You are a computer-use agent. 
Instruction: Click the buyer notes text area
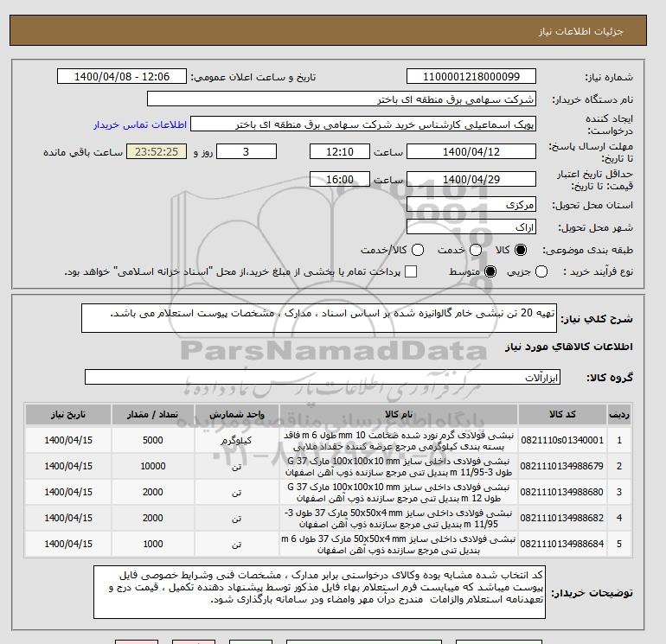tap(319, 592)
